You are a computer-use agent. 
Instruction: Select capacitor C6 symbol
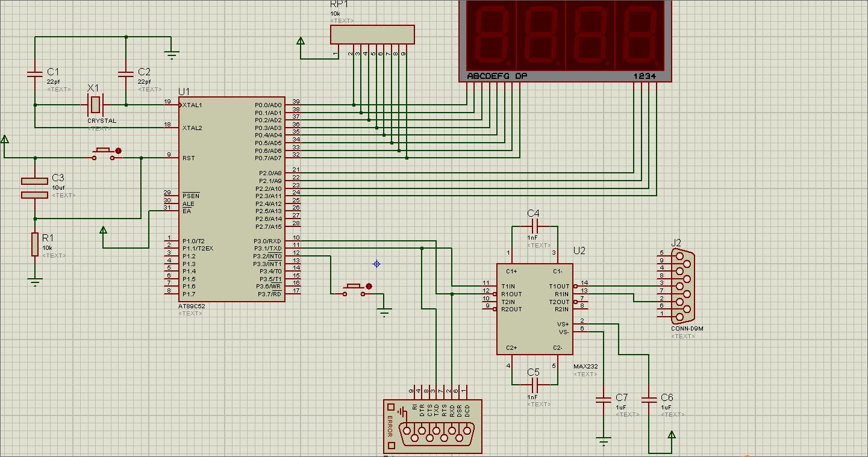pos(649,400)
